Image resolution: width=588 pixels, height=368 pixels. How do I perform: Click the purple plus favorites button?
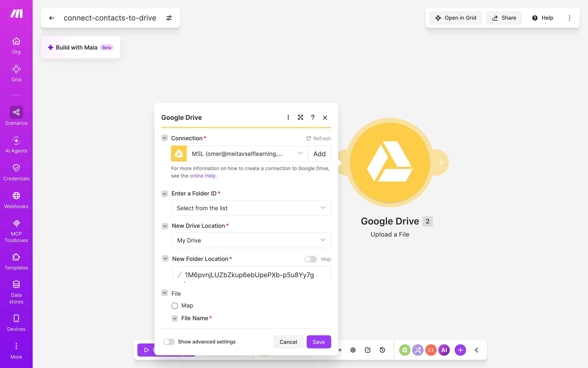click(460, 350)
